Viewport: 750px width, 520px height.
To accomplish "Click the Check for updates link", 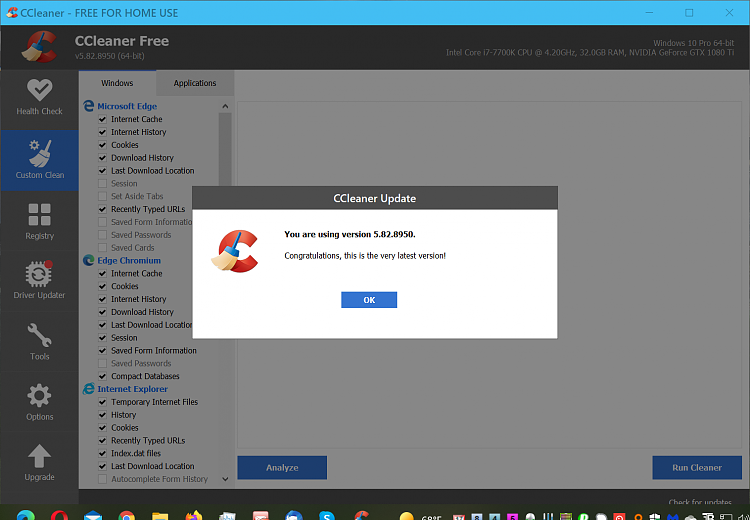I will (x=700, y=502).
